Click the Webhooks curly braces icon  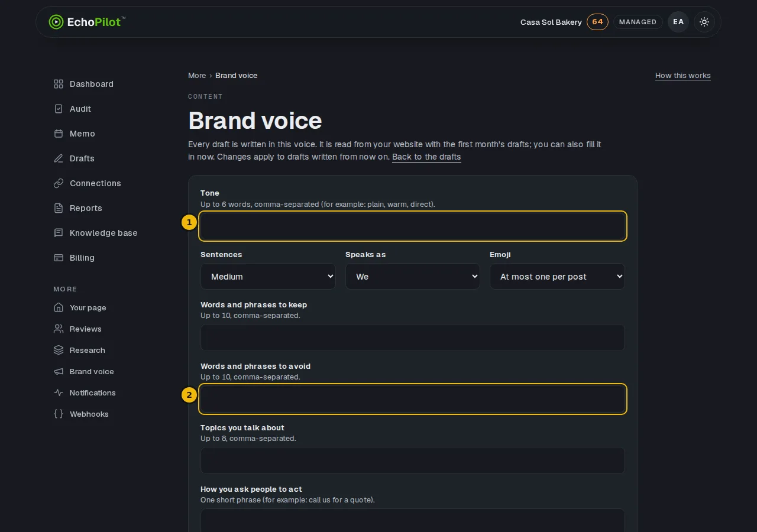click(x=59, y=414)
